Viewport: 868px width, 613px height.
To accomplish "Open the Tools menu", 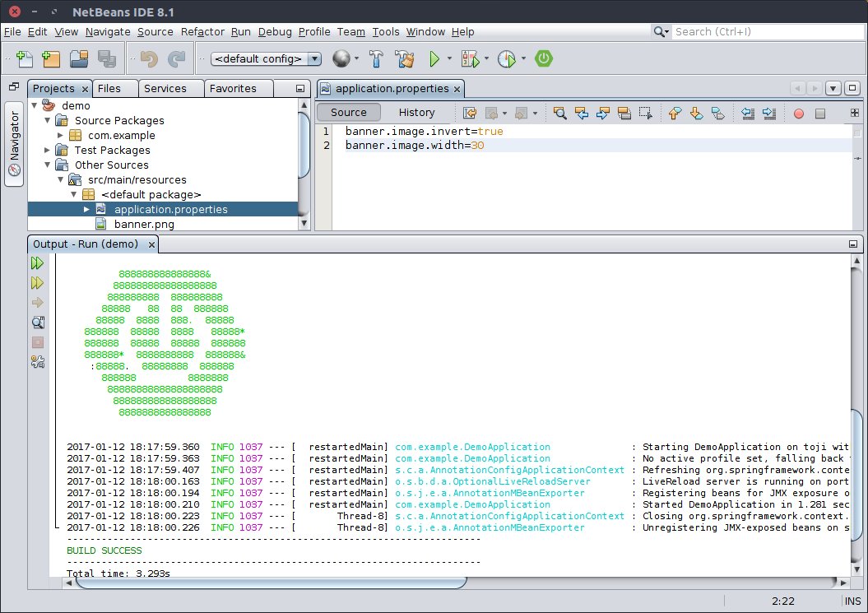I will [x=386, y=31].
